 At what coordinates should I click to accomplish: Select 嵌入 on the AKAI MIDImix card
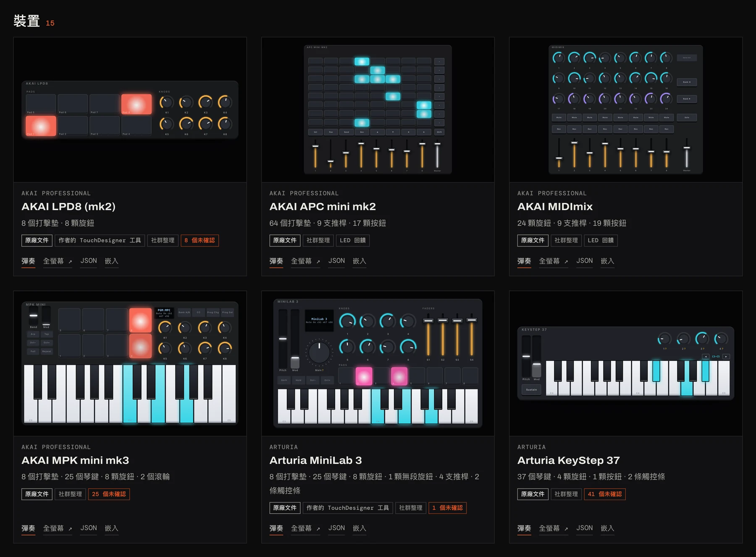[x=607, y=261]
